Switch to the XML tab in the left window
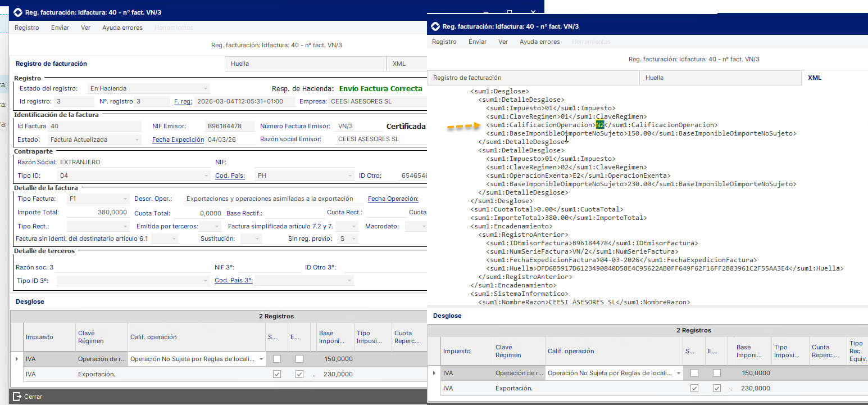 [407, 64]
